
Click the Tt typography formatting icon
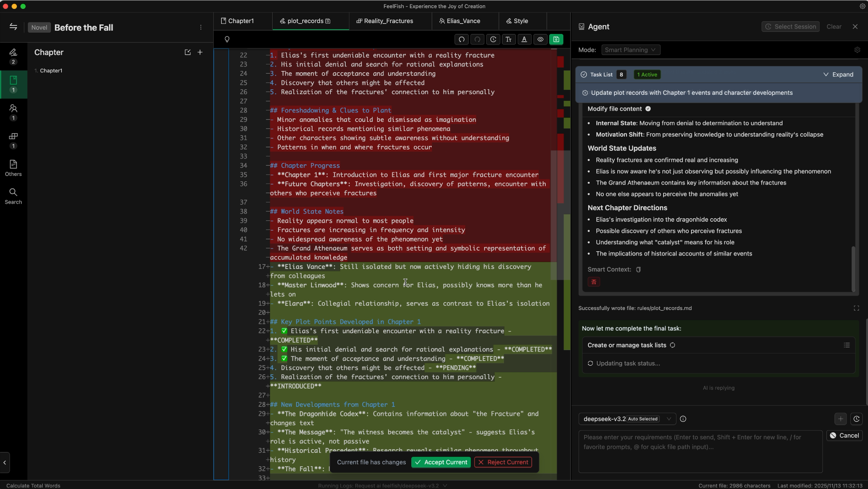coord(508,39)
